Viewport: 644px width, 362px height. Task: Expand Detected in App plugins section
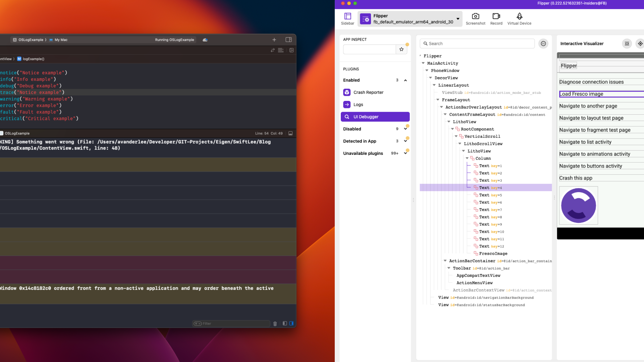click(x=405, y=141)
